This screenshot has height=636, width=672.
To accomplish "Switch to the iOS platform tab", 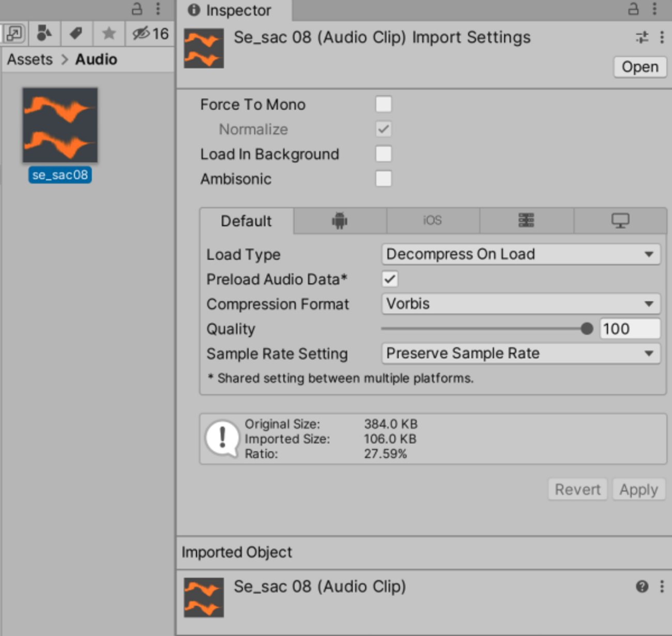I will tap(432, 221).
